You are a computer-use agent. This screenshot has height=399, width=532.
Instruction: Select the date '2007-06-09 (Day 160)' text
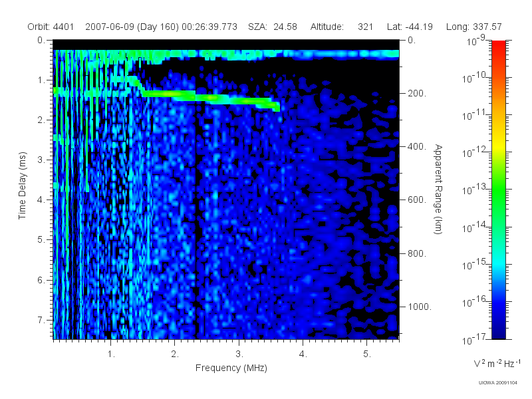132,27
